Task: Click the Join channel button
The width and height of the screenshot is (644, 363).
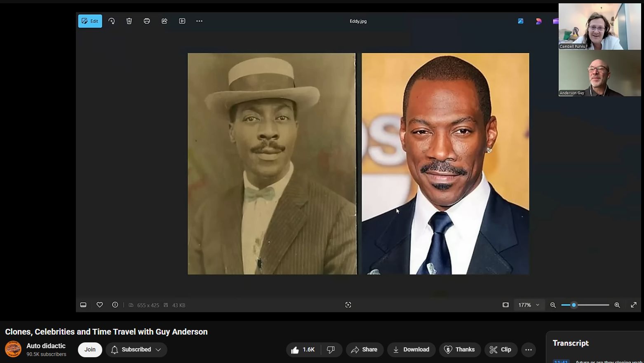Action: pyautogui.click(x=90, y=349)
